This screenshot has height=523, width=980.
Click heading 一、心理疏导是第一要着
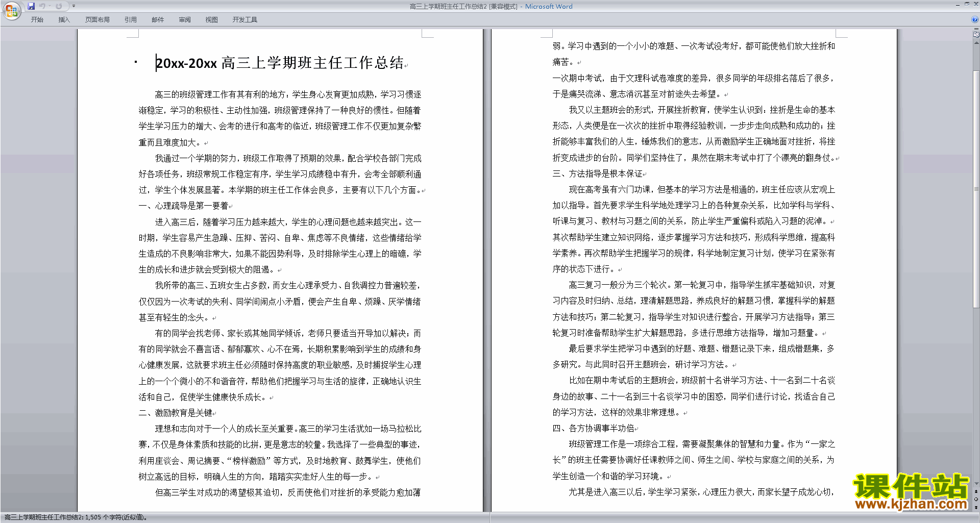tap(184, 206)
